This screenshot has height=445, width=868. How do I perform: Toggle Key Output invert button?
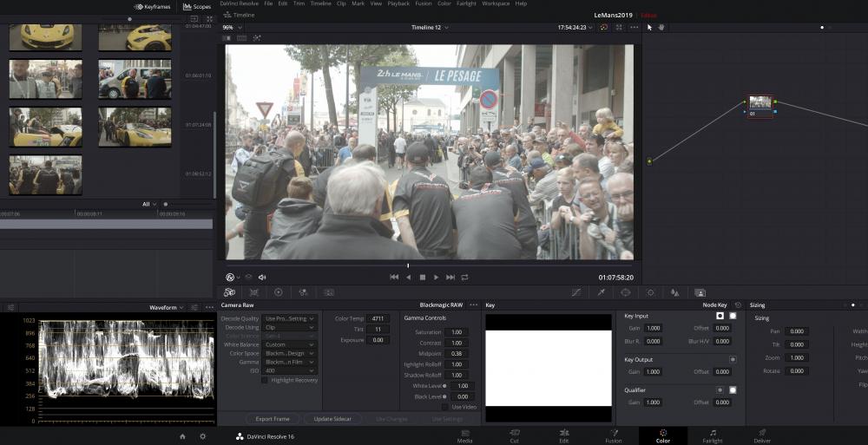[733, 360]
